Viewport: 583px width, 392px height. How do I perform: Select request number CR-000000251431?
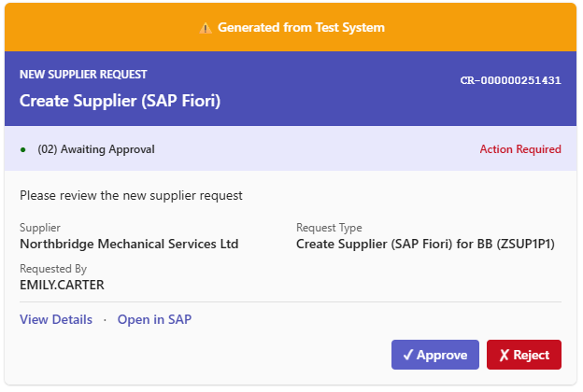pos(510,80)
